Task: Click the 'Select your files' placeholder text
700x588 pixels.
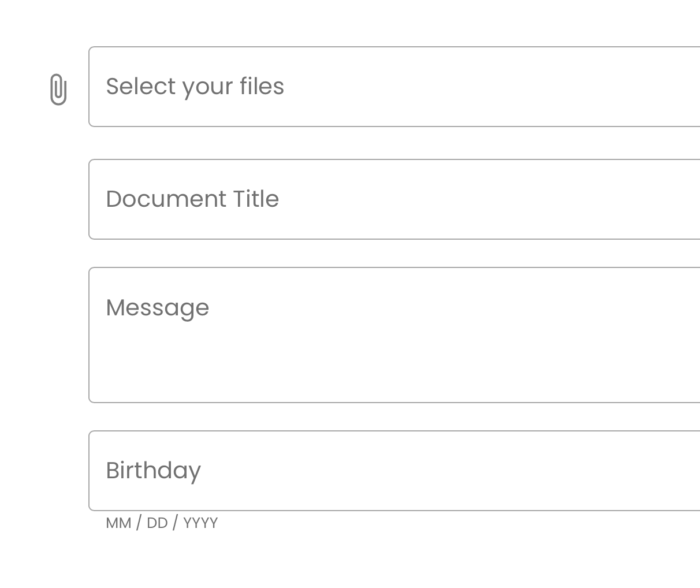Action: click(x=195, y=87)
